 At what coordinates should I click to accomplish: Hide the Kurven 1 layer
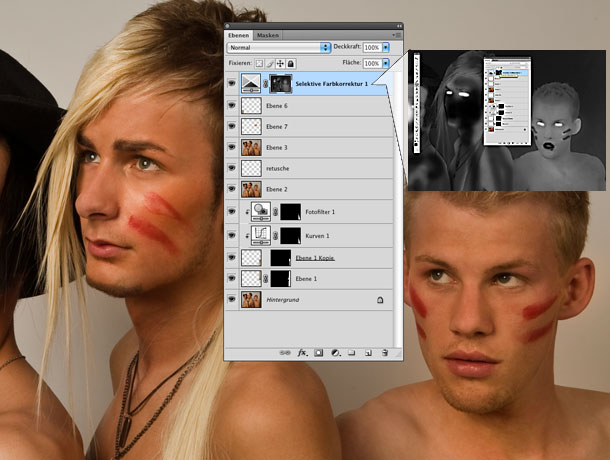pos(232,235)
